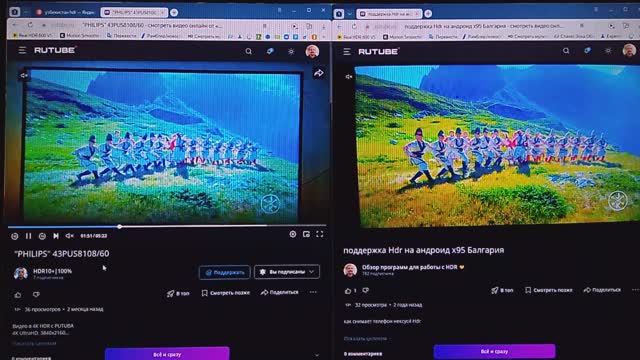Viewport: 640px width, 360px height.
Task: Open profile avatar in the right Rutube window
Action: (629, 50)
